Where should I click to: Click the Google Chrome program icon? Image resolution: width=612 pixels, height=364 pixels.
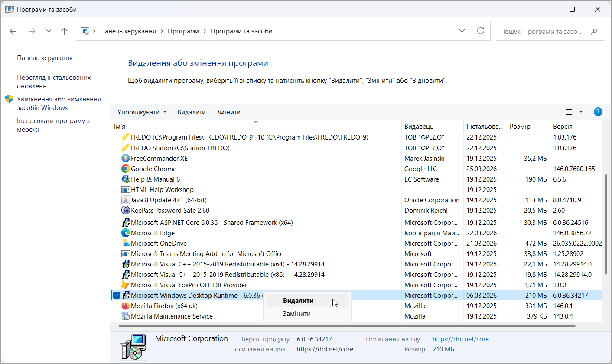125,169
